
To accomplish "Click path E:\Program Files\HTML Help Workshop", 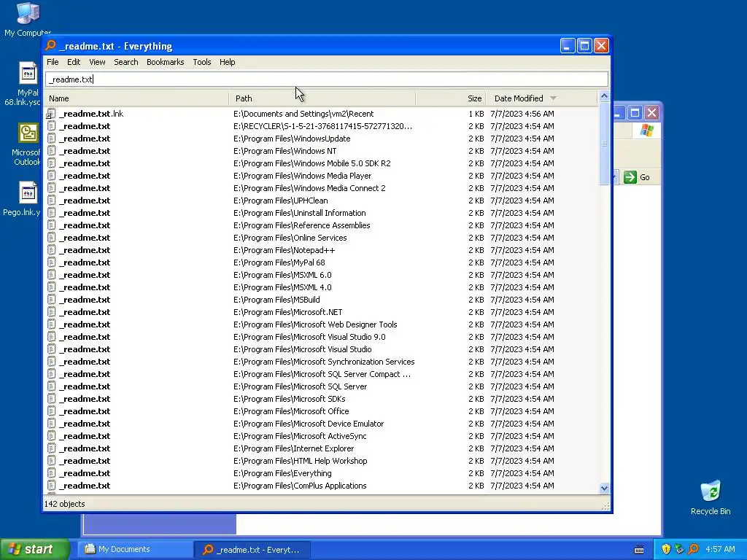I will coord(300,461).
